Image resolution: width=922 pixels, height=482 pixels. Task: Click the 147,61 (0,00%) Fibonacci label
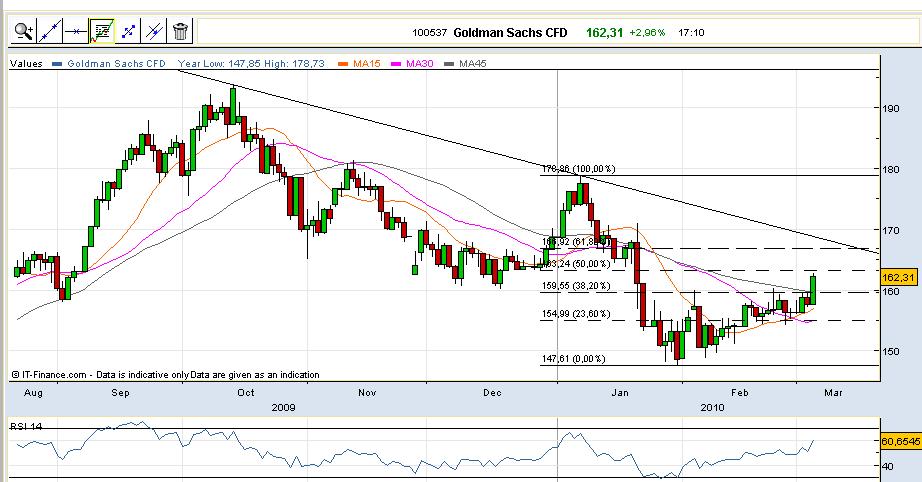[x=573, y=359]
